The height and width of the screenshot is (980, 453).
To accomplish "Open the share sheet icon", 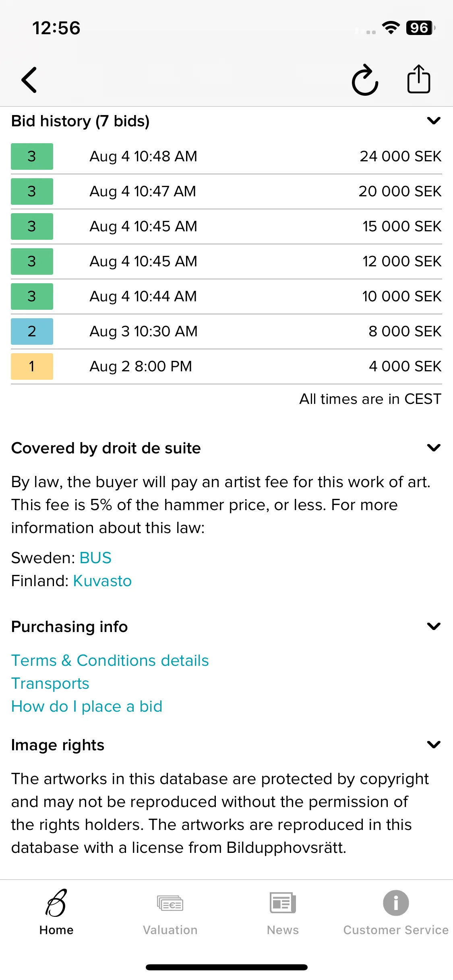I will pos(419,79).
